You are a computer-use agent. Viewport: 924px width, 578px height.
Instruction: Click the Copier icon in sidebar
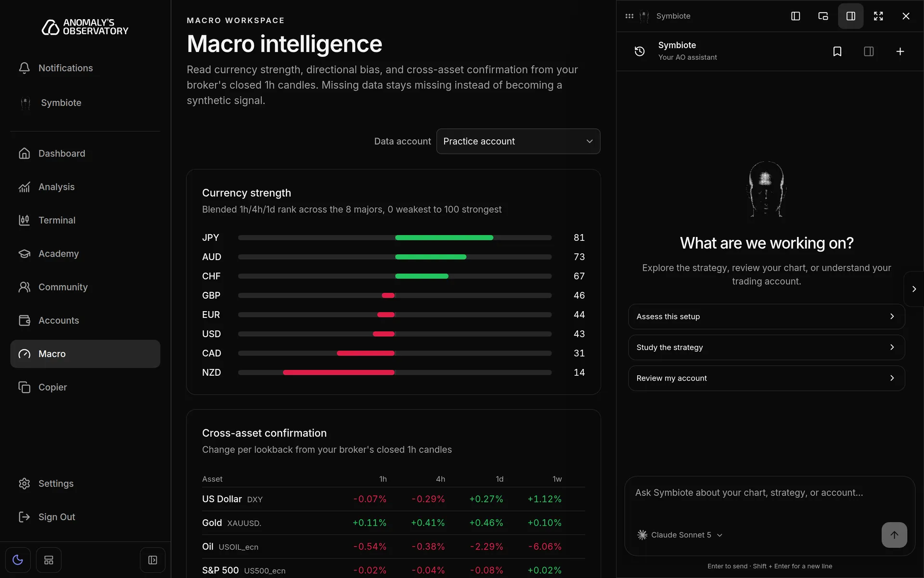tap(24, 387)
